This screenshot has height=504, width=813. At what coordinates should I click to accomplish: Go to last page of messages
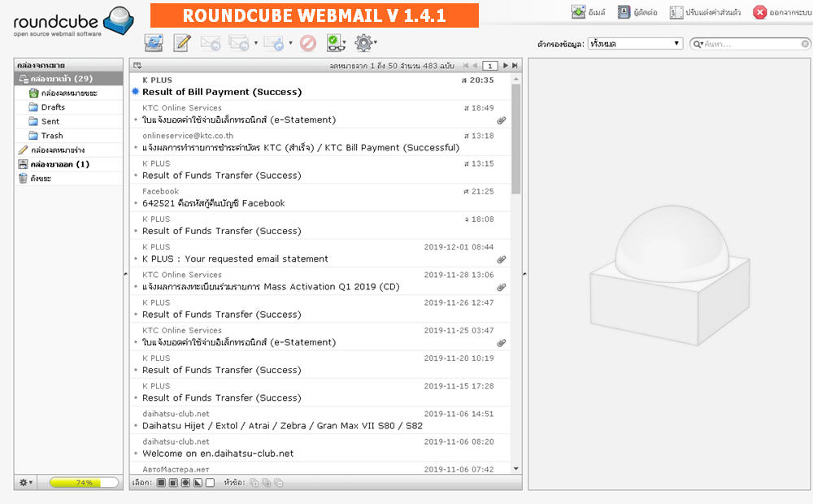[515, 65]
